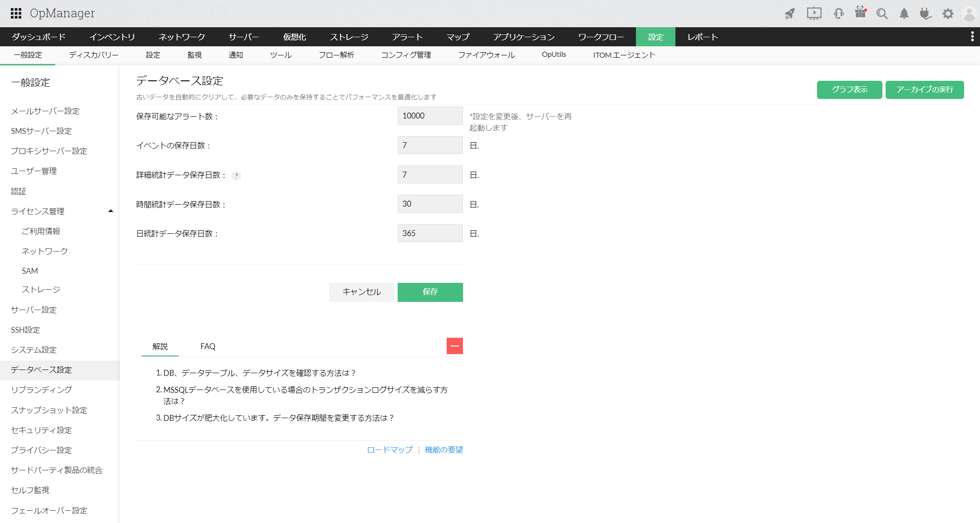Viewport: 980px width, 523px height.
Task: Switch to the ディスカバリー sub-tab
Action: (x=94, y=55)
